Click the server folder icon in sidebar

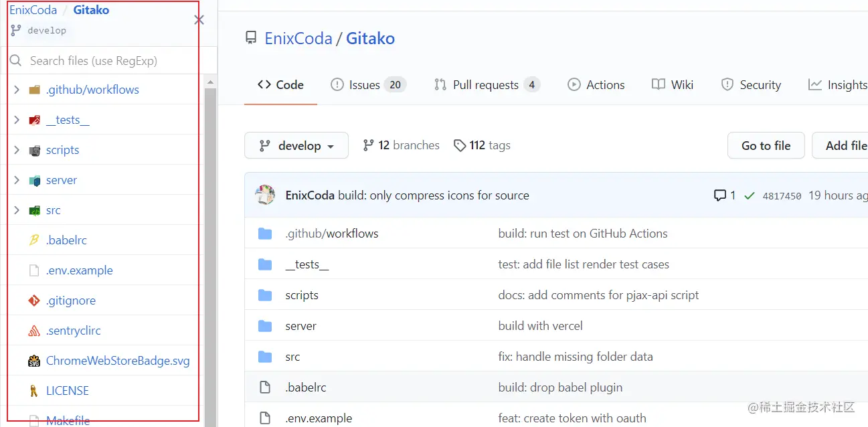point(35,181)
